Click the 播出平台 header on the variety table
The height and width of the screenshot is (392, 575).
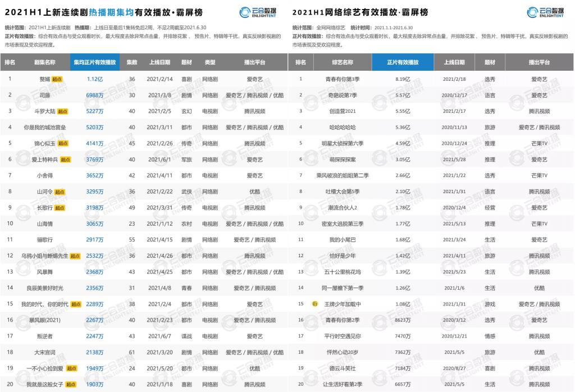540,62
